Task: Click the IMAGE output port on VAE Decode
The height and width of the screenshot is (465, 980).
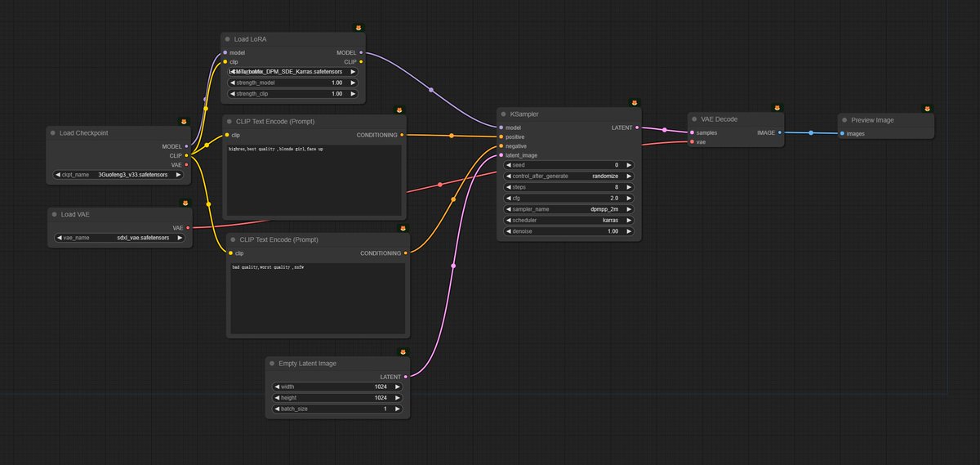Action: (x=780, y=132)
